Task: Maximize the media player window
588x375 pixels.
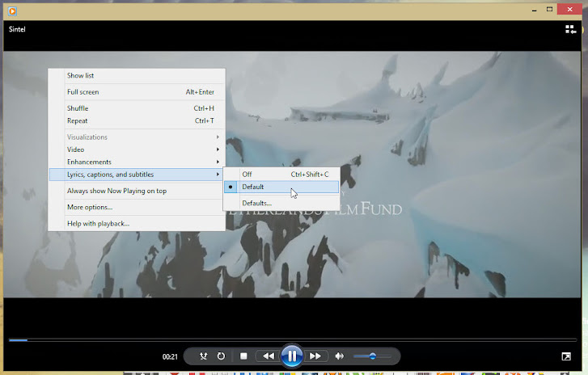Action: pos(549,10)
